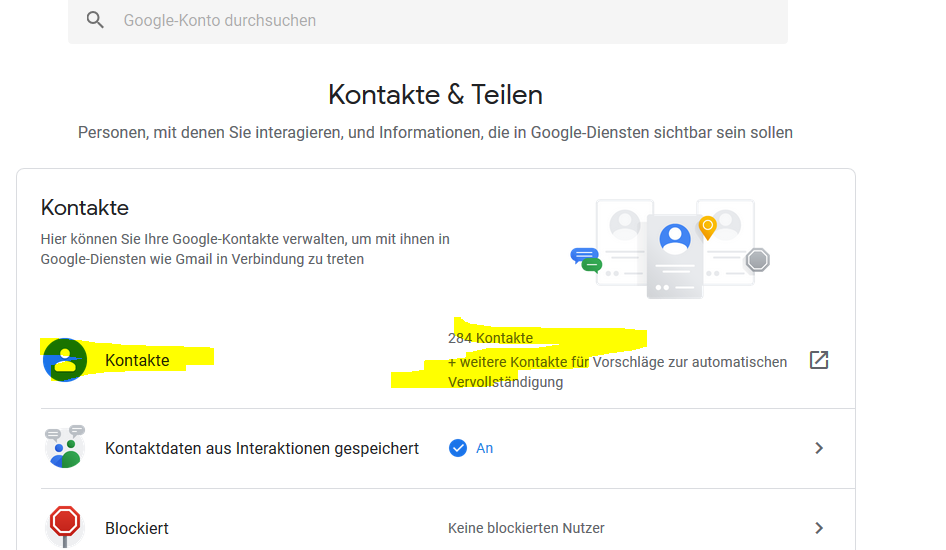
Task: Click the Google-Konto durchsuchen search field
Action: (x=428, y=21)
